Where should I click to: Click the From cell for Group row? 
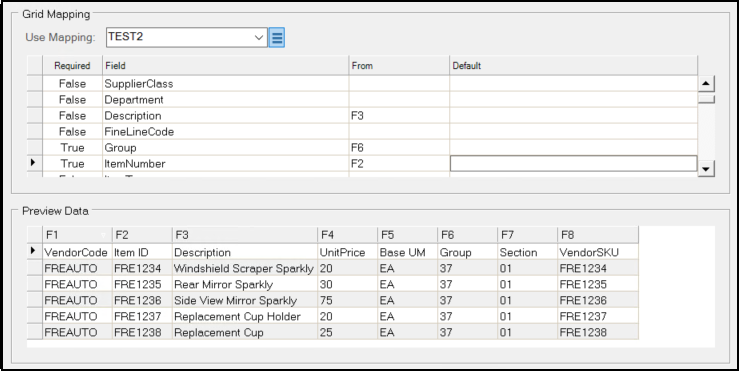399,148
